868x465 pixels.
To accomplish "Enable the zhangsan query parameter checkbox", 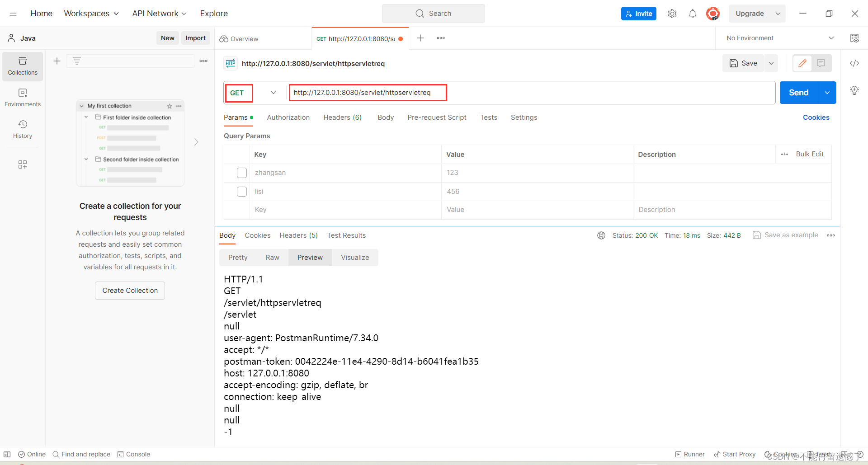I will pos(242,173).
